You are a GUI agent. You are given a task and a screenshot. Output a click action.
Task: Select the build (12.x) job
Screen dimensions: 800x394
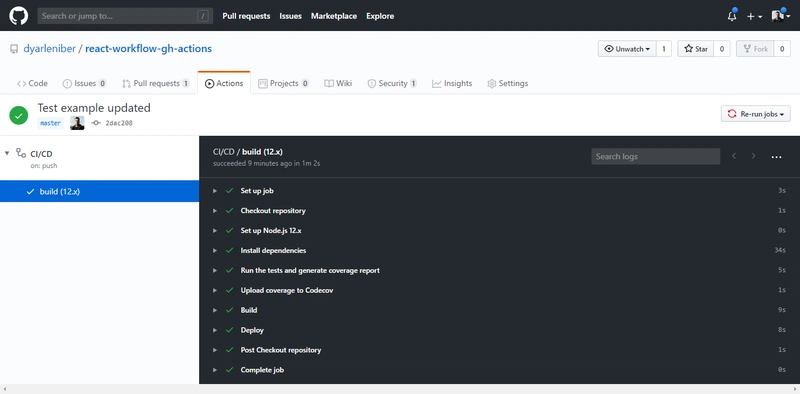coord(99,191)
